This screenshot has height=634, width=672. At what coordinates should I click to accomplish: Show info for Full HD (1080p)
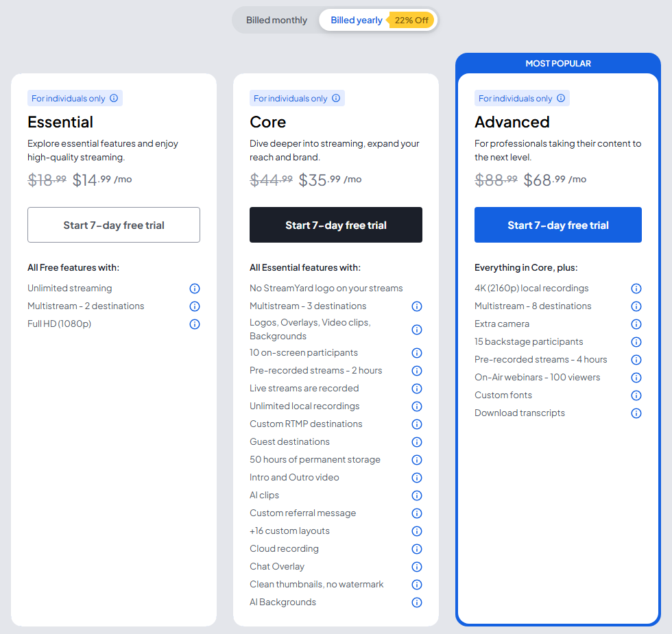point(195,324)
